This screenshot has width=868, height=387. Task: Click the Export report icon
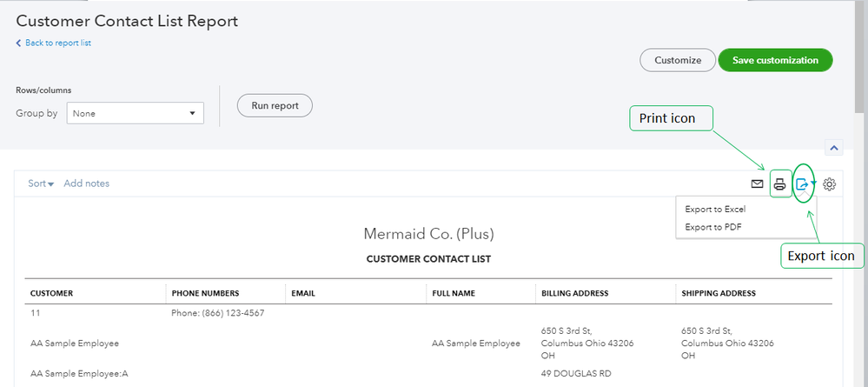(x=803, y=184)
